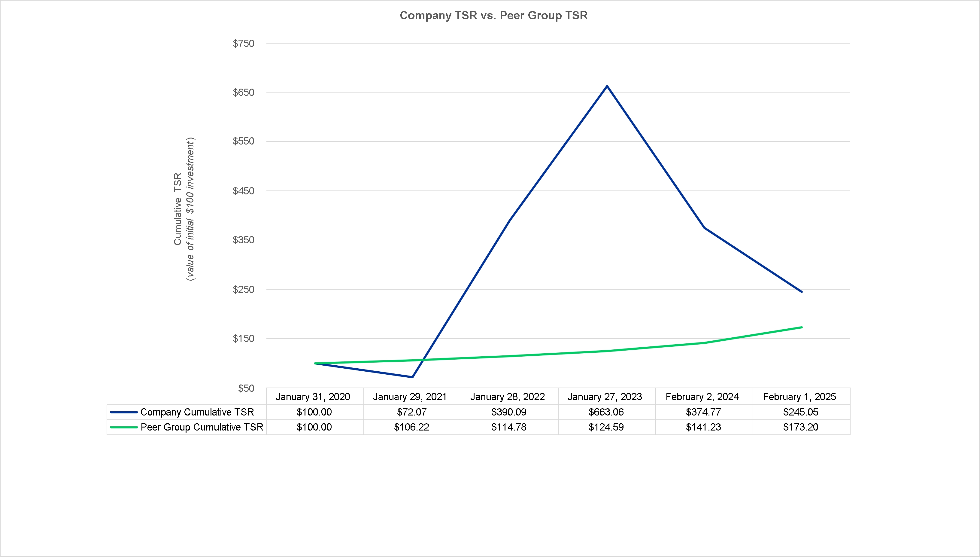980x557 pixels.
Task: Click the January 28, 2022 column header
Action: 507,397
